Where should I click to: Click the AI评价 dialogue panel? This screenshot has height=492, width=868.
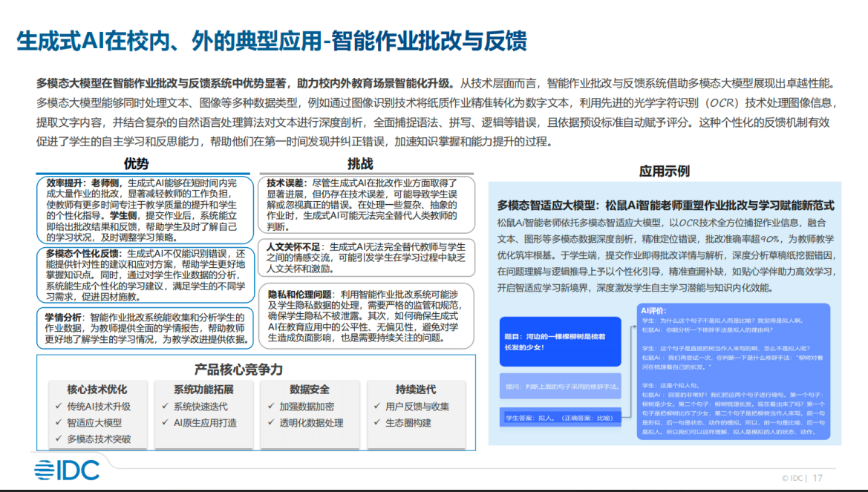click(x=734, y=371)
